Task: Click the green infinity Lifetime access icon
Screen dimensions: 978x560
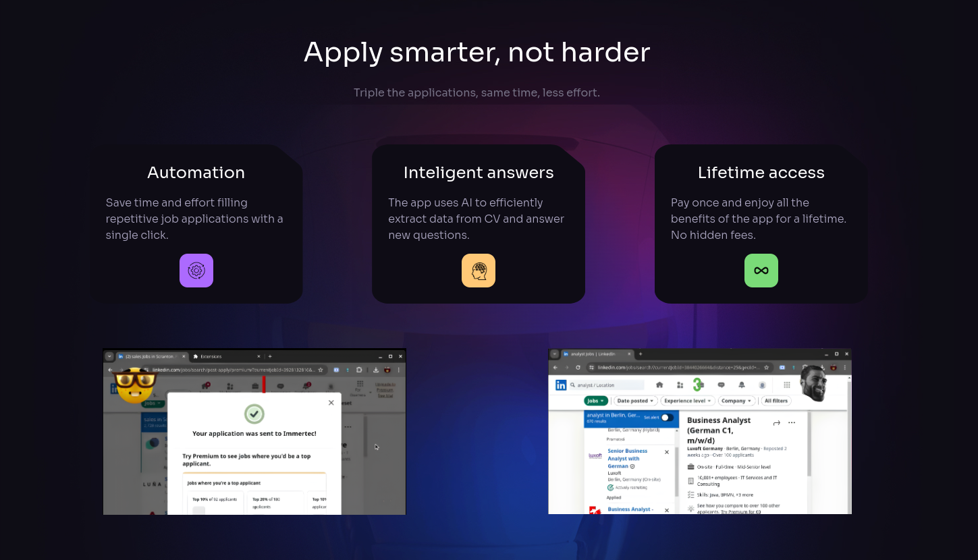Action: (x=761, y=271)
